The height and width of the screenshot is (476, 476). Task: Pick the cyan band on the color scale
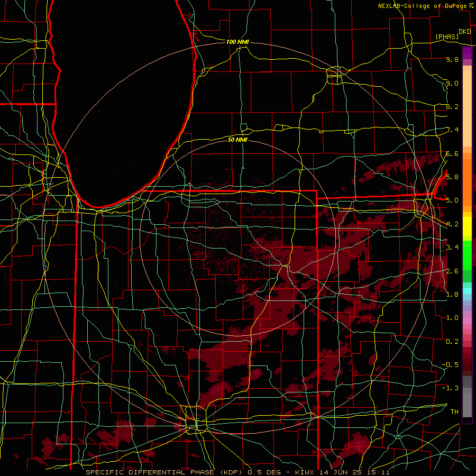[467, 291]
